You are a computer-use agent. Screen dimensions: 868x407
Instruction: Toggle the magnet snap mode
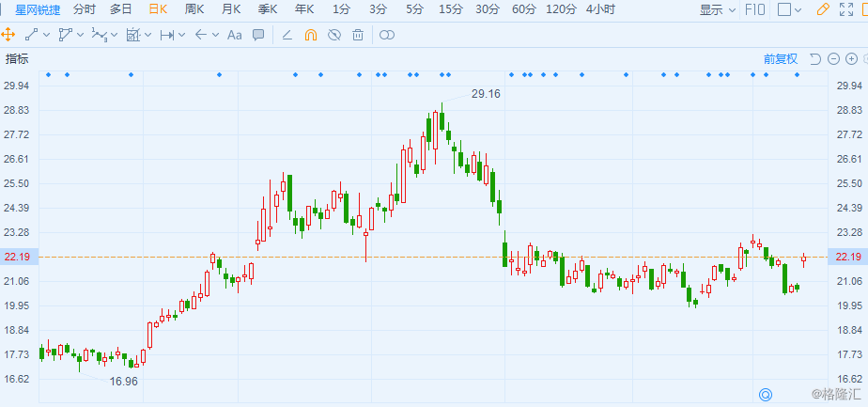tap(311, 35)
